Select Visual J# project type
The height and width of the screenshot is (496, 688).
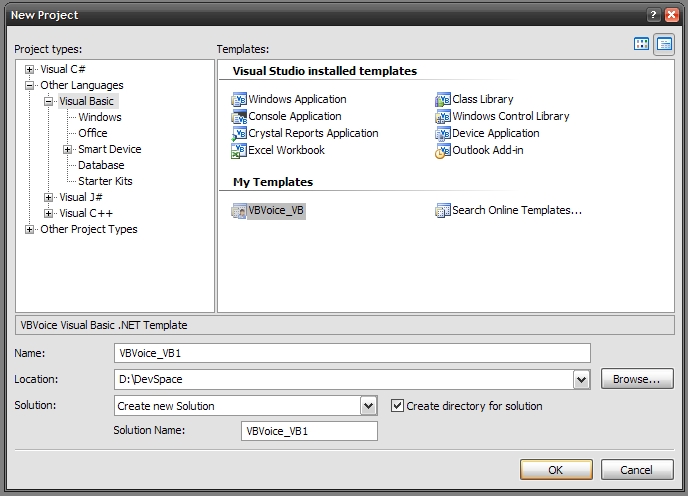point(81,197)
